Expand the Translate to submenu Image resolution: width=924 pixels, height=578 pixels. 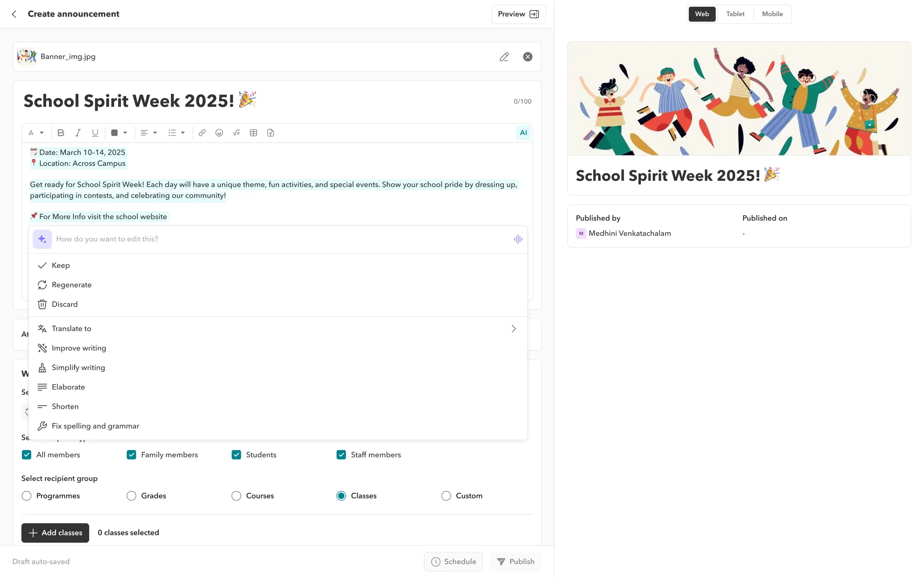tap(278, 329)
